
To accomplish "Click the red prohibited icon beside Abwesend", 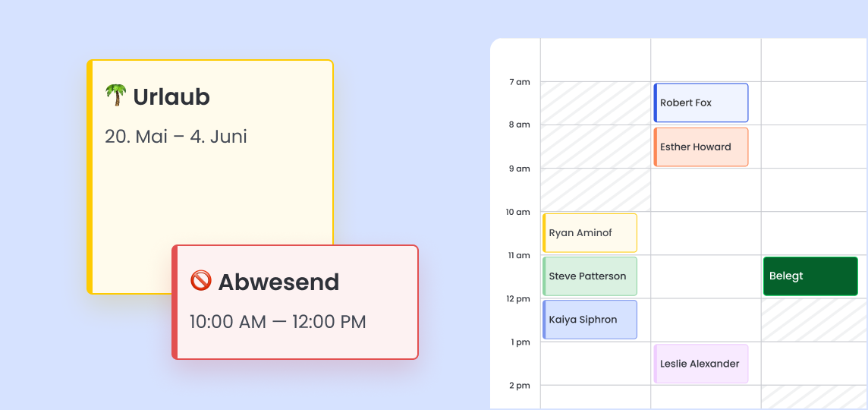I will point(200,281).
